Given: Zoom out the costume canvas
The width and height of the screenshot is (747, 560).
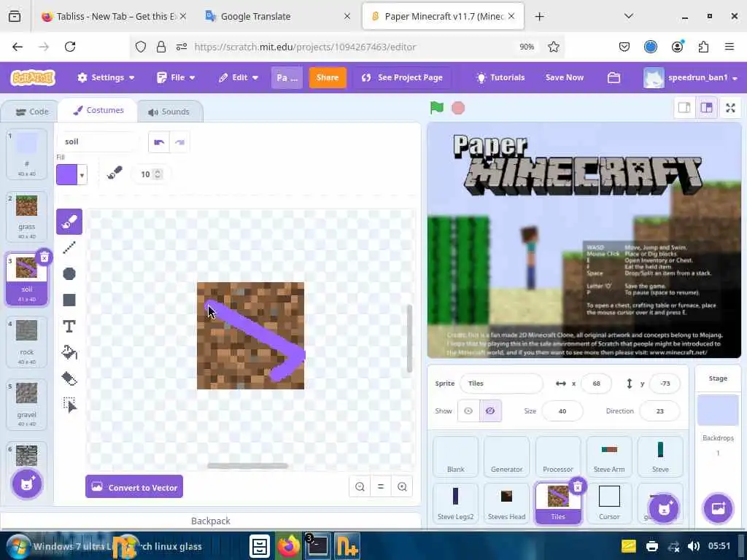Looking at the screenshot, I should (x=360, y=486).
